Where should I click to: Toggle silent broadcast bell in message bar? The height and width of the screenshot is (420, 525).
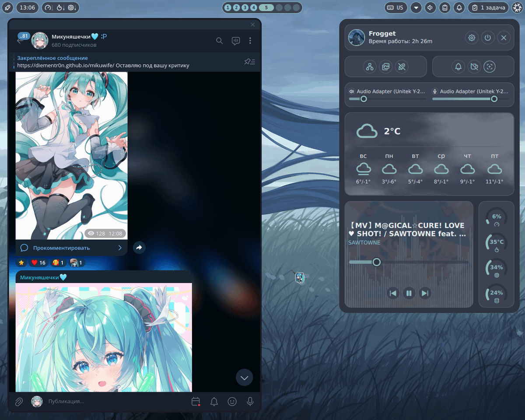(x=214, y=402)
